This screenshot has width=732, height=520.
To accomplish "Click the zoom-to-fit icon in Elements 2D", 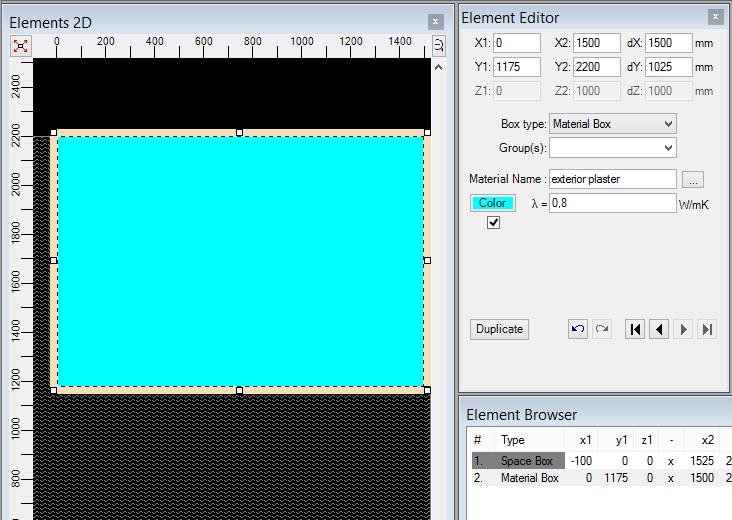I will pyautogui.click(x=21, y=46).
